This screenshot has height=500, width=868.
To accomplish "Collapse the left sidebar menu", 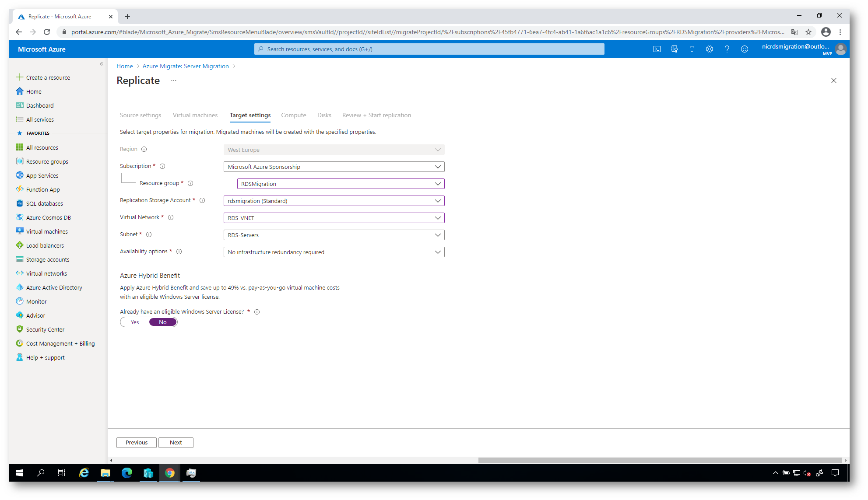I will (102, 64).
